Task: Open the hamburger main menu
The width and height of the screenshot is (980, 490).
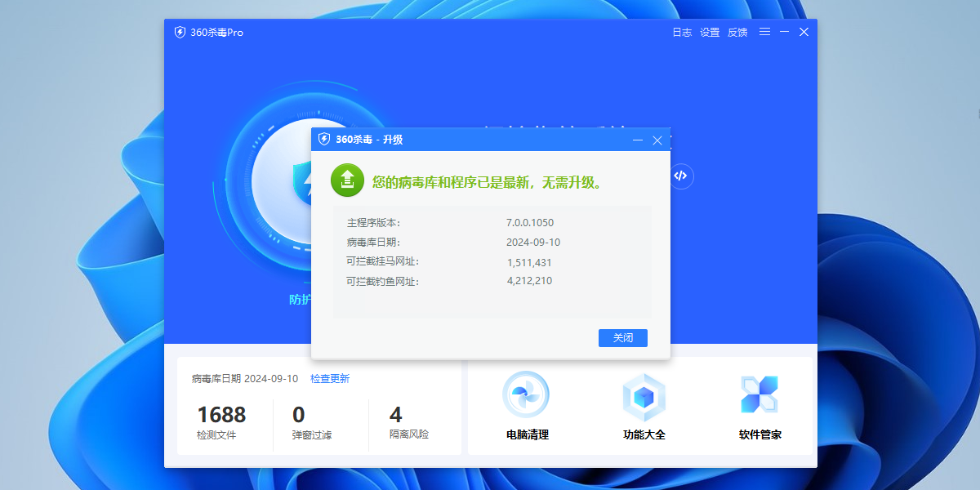Action: click(x=764, y=32)
